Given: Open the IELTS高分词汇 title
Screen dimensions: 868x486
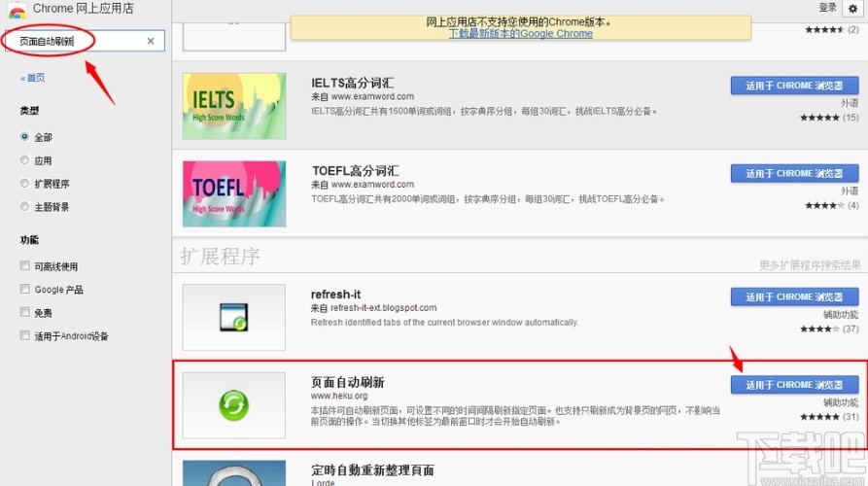Looking at the screenshot, I should click(353, 83).
